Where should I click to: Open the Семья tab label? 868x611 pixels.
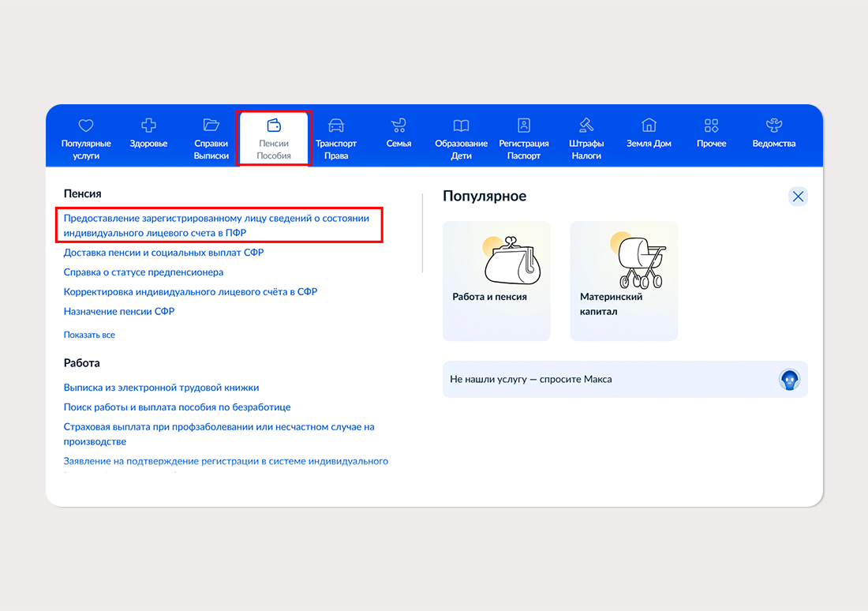tap(398, 144)
